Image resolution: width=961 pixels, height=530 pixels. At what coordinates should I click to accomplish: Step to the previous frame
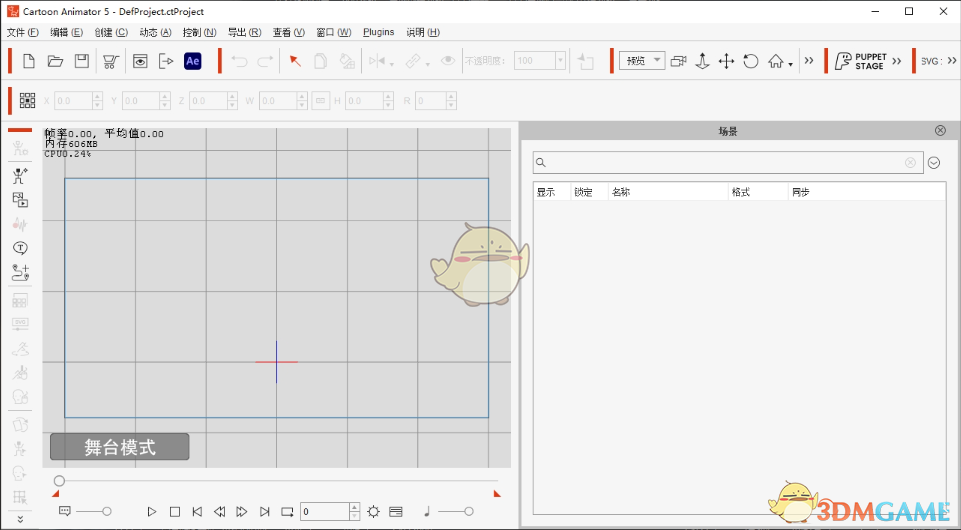click(x=219, y=512)
